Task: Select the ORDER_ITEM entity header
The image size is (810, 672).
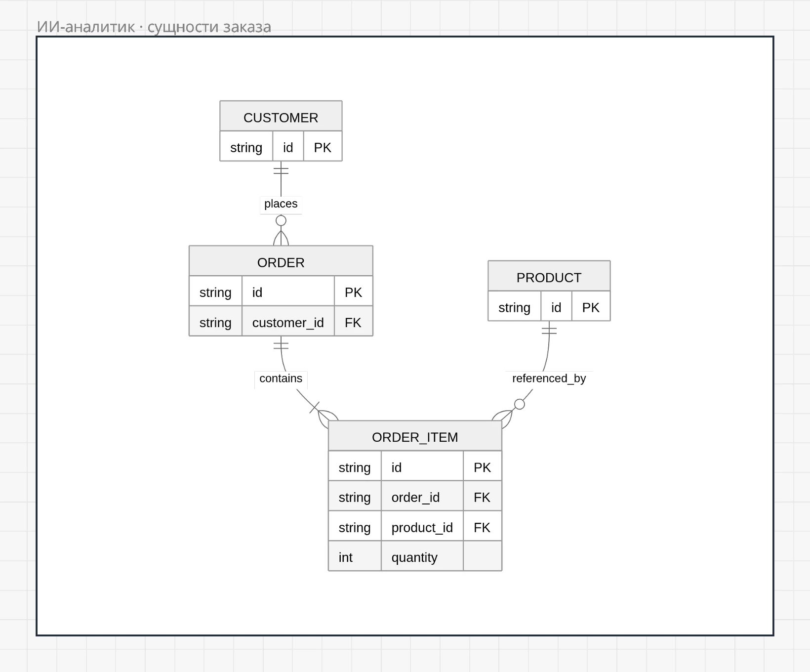Action: click(415, 436)
